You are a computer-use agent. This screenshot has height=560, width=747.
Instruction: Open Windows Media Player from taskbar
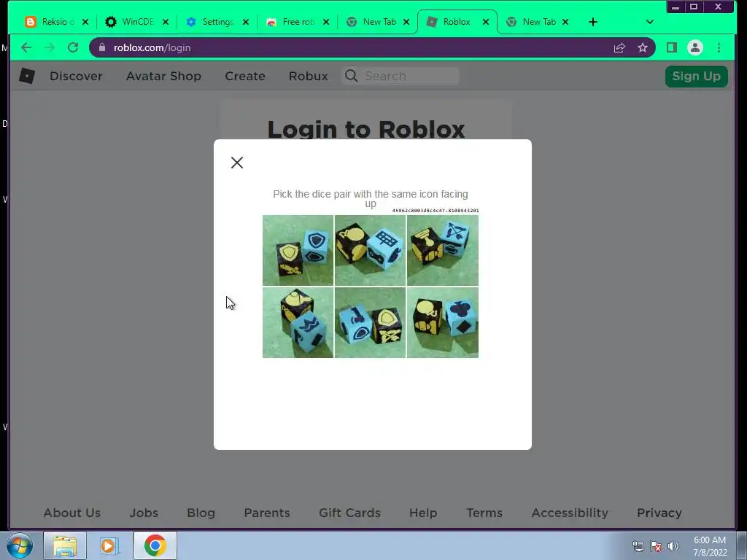(109, 545)
